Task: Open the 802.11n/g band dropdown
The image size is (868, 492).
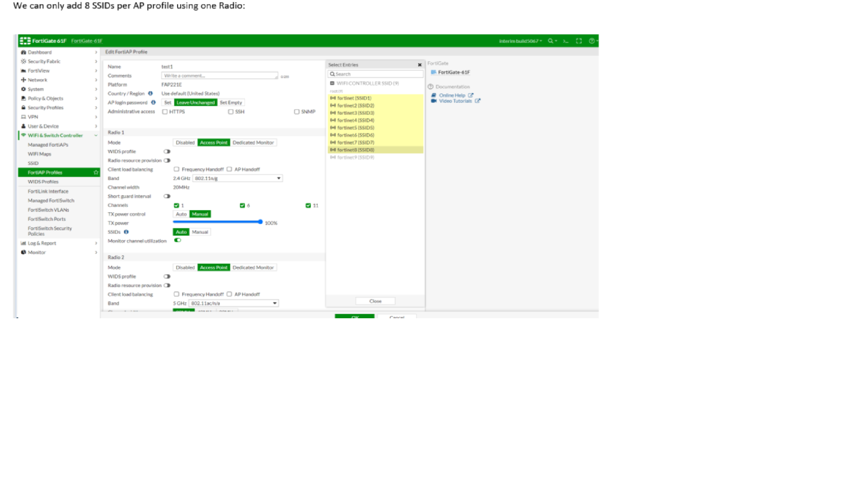Action: coord(237,179)
